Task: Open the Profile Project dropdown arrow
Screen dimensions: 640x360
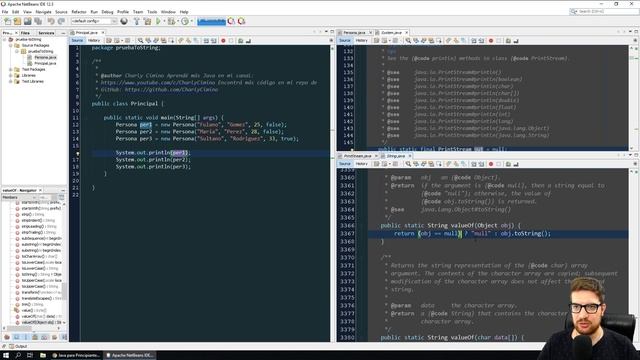Action: [x=191, y=21]
